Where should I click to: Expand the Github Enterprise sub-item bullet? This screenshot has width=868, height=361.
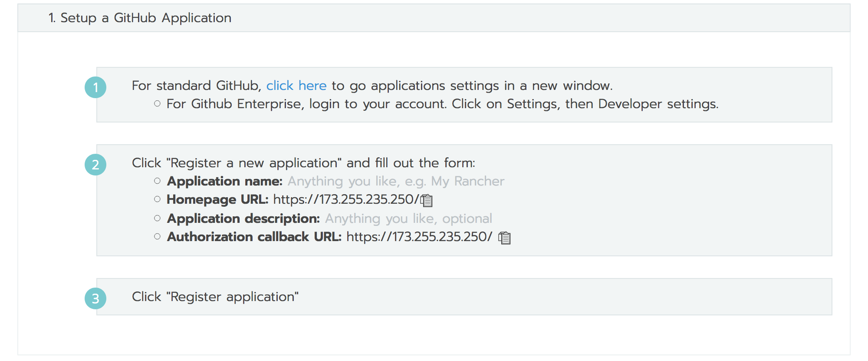[157, 104]
